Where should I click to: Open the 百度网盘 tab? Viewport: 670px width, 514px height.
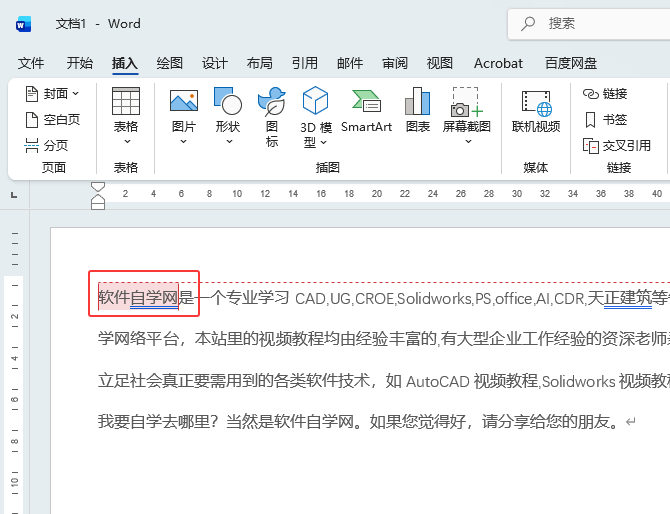click(x=571, y=63)
